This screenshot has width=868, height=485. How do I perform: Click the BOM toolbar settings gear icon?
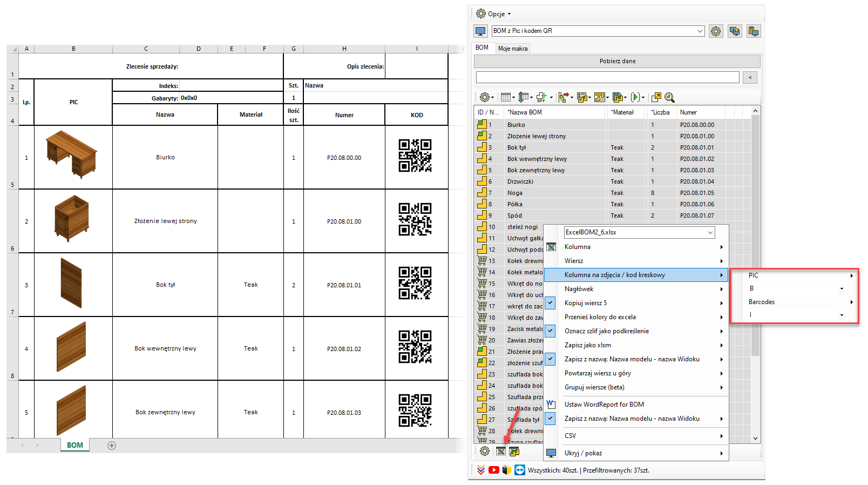tap(485, 97)
